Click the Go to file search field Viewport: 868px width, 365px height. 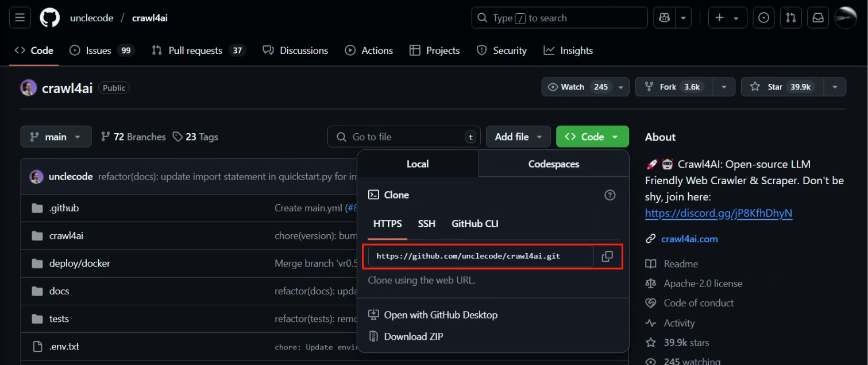404,137
